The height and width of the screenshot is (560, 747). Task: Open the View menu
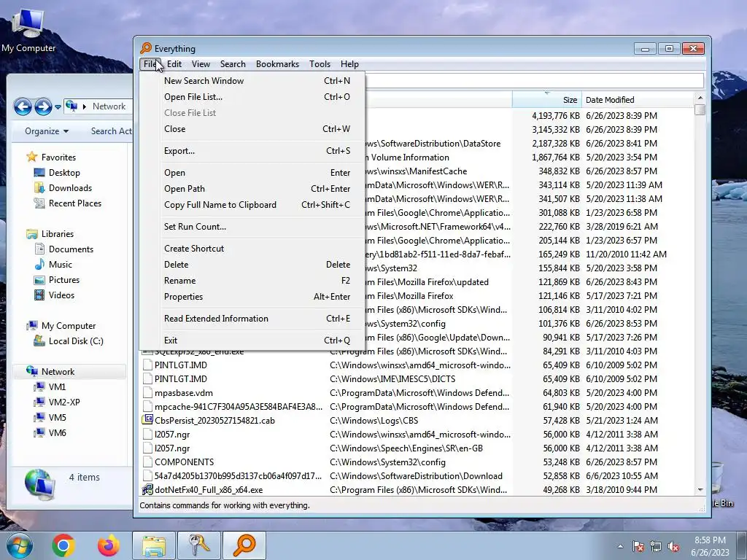tap(201, 64)
